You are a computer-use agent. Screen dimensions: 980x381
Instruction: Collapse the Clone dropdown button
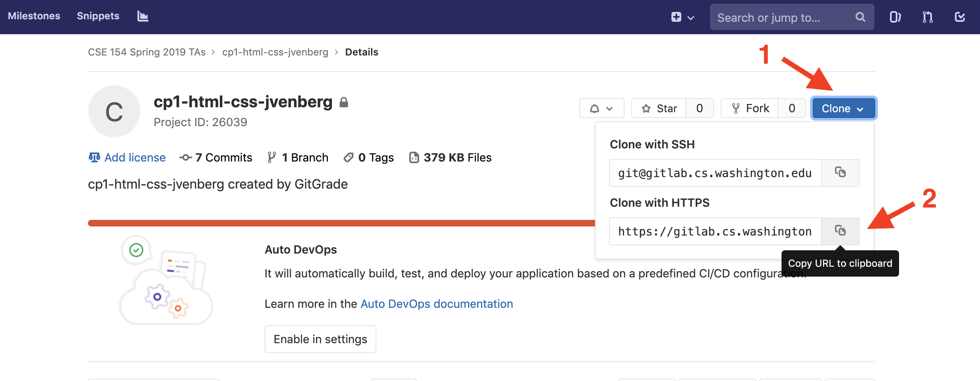pos(843,109)
